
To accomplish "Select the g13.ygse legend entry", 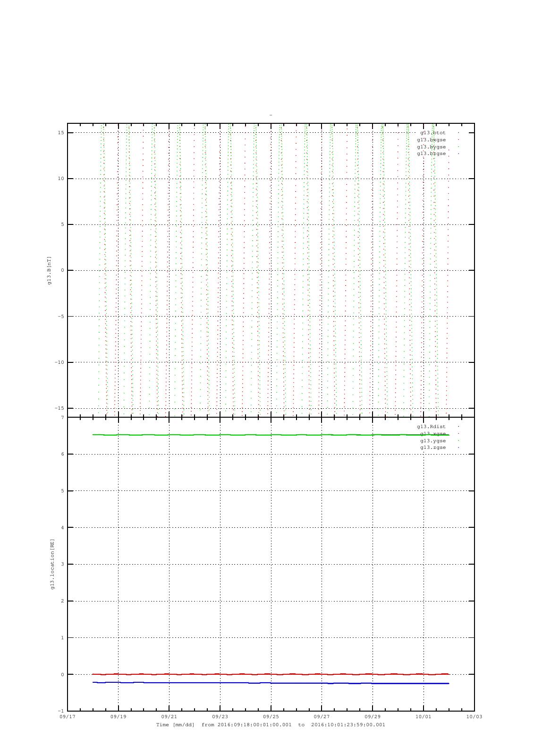I will [x=433, y=441].
